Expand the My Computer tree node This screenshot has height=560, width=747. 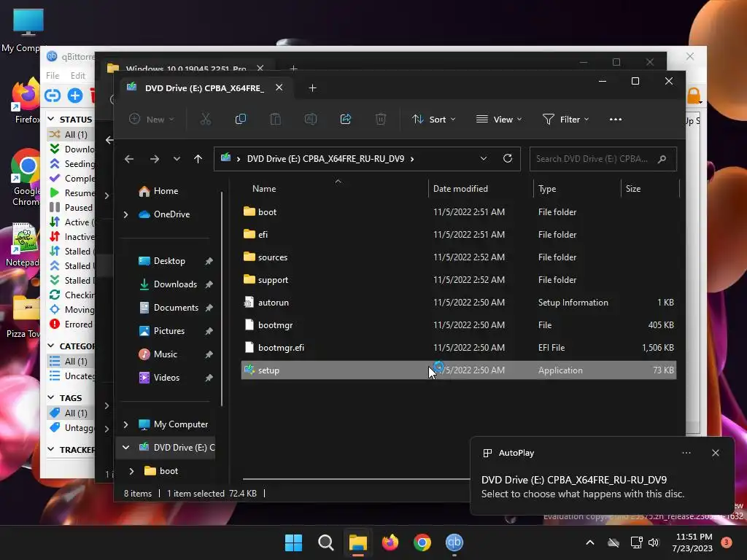click(125, 424)
